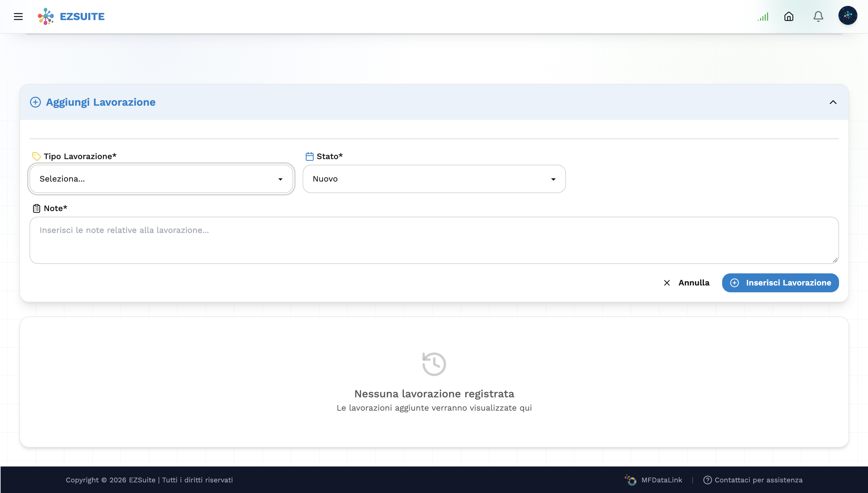
Task: Click the tag icon next to Tipo Lavorazione
Action: pyautogui.click(x=36, y=156)
